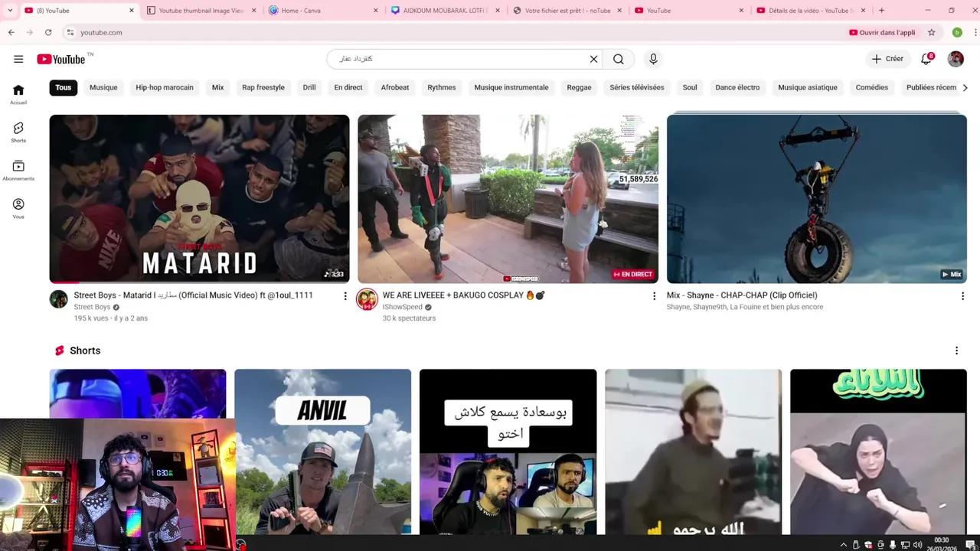Go back with the browser back arrow
The image size is (980, 551).
tap(11, 32)
